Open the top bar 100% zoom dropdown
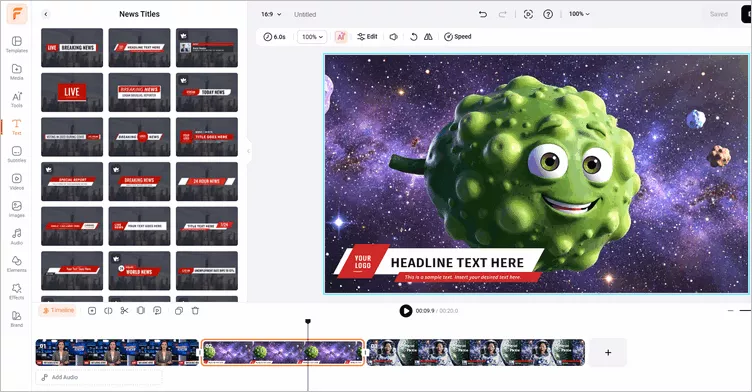Image resolution: width=752 pixels, height=392 pixels. (579, 14)
